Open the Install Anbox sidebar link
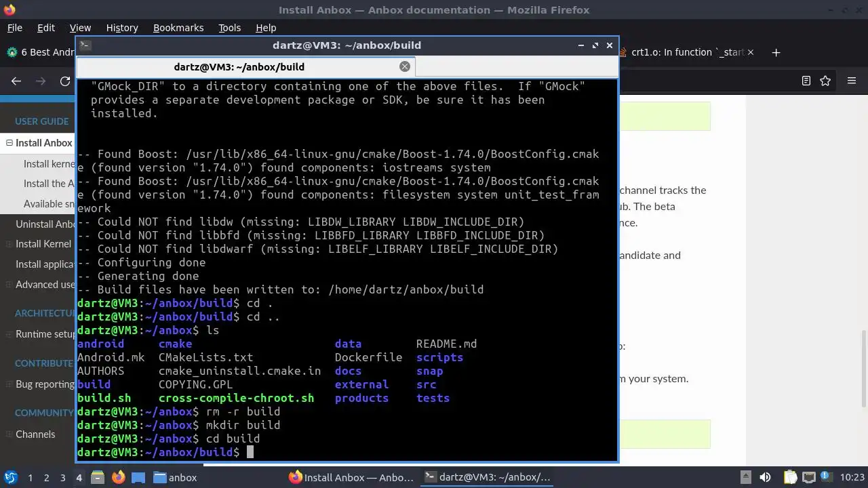868x488 pixels. pos(44,143)
